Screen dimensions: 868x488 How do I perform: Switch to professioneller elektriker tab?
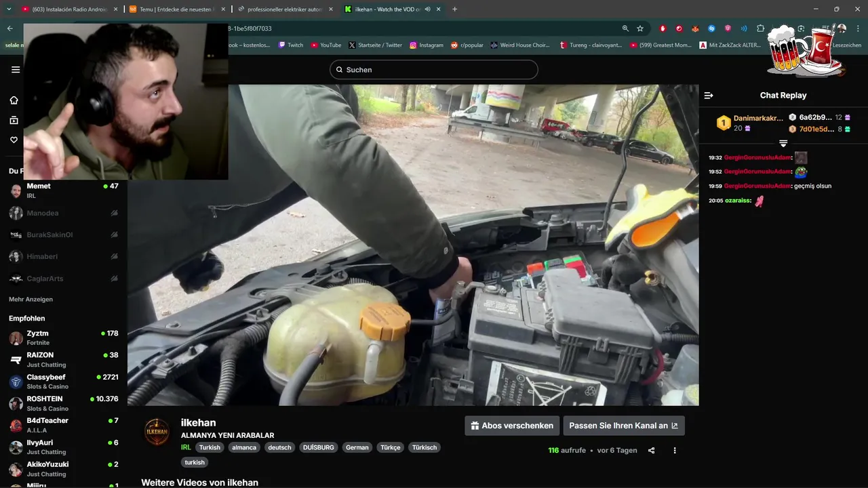point(284,9)
